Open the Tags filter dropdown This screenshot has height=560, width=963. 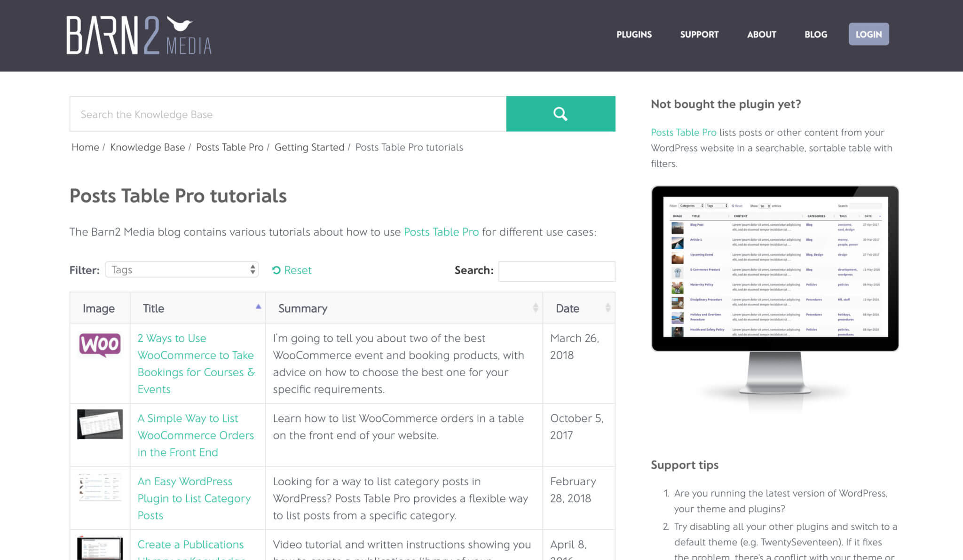pyautogui.click(x=182, y=269)
